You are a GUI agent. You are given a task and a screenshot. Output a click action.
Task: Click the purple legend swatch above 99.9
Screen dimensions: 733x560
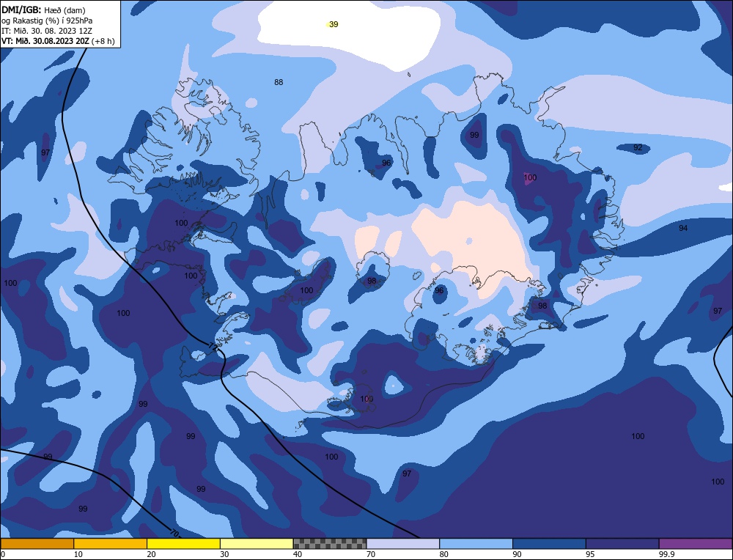[696, 544]
